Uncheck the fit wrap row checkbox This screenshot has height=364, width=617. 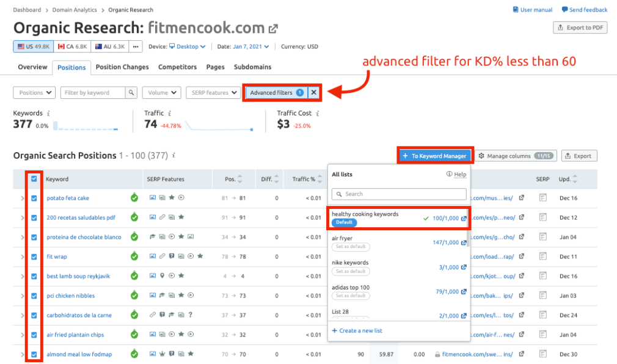34,257
